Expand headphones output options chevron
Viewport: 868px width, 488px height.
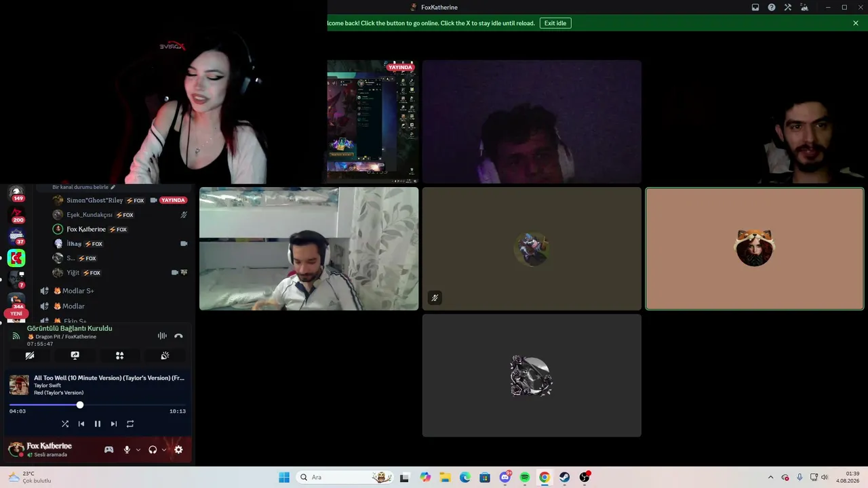coord(164,449)
